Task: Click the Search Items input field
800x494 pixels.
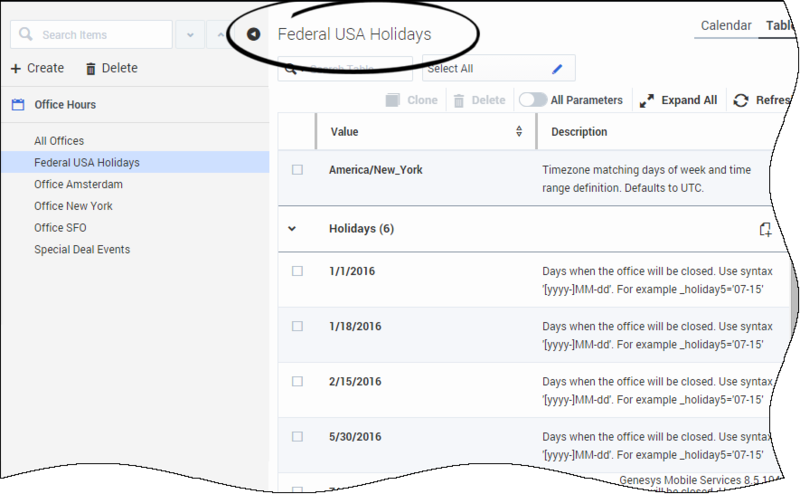Action: (x=100, y=34)
